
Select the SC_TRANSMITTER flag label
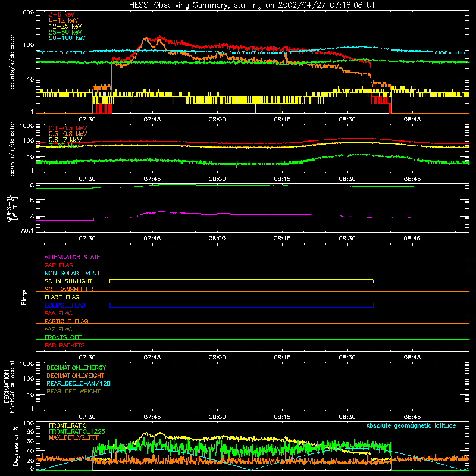coord(69,289)
